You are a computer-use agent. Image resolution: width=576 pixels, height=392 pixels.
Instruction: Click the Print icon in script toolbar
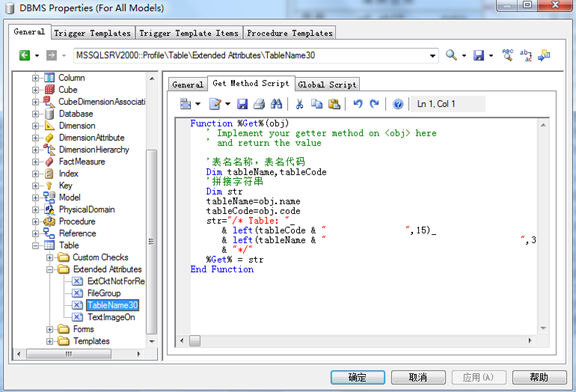tap(259, 104)
